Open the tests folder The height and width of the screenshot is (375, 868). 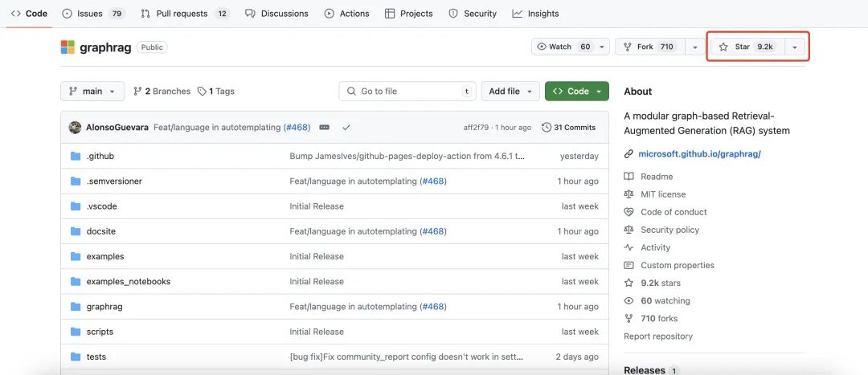click(96, 357)
